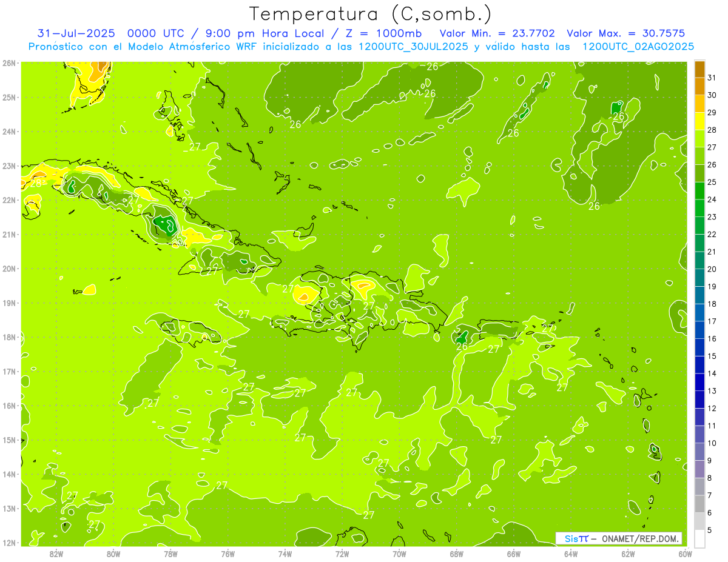The width and height of the screenshot is (728, 562).
Task: Click the color scale value '29'
Action: (712, 112)
